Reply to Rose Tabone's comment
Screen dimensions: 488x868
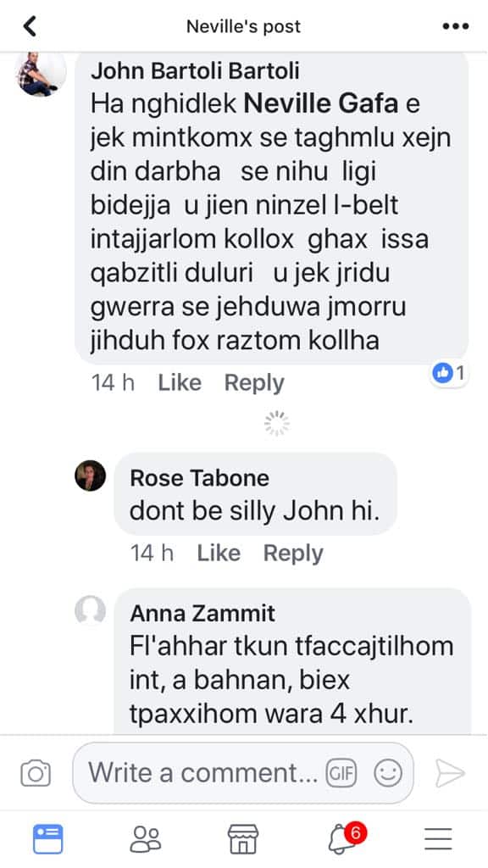coord(293,553)
